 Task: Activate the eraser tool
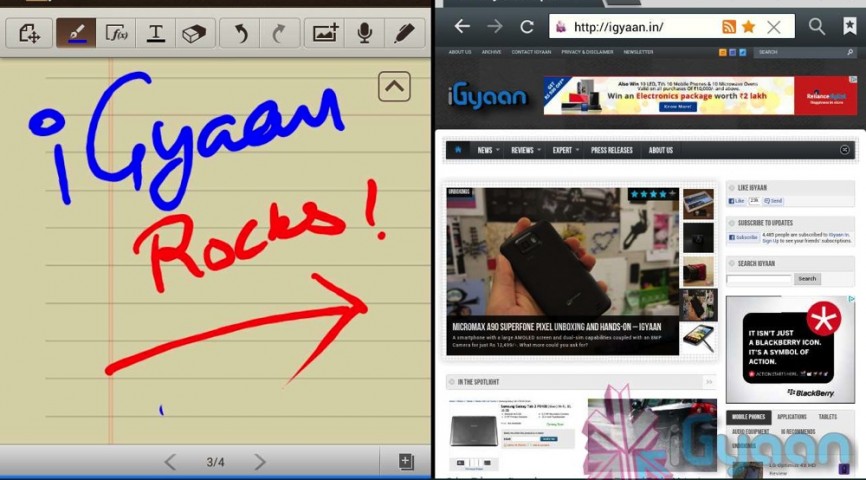pyautogui.click(x=194, y=33)
